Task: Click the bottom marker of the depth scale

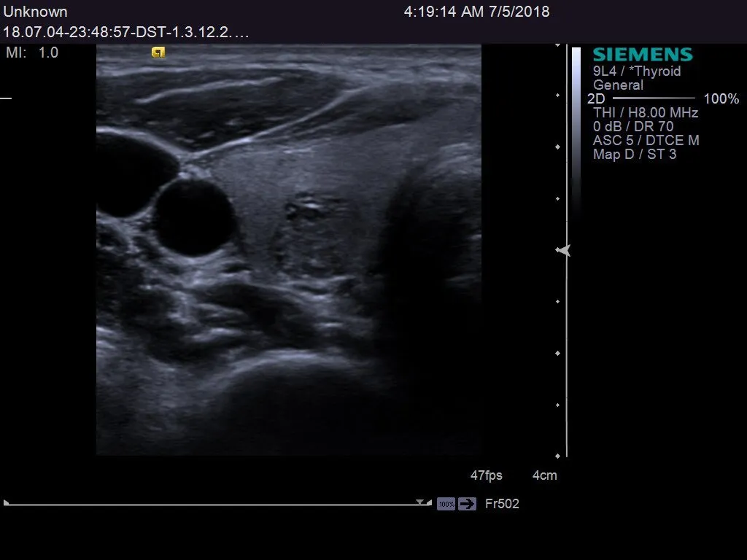Action: [x=559, y=456]
